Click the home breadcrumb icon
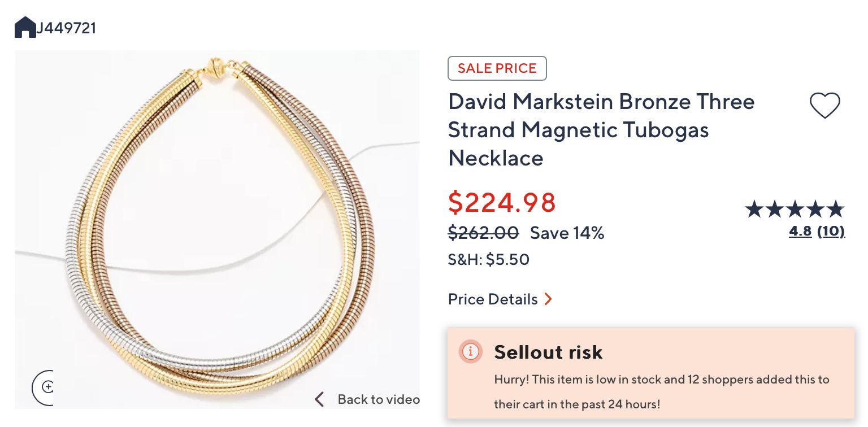Viewport: 868px width, 427px height. click(25, 27)
